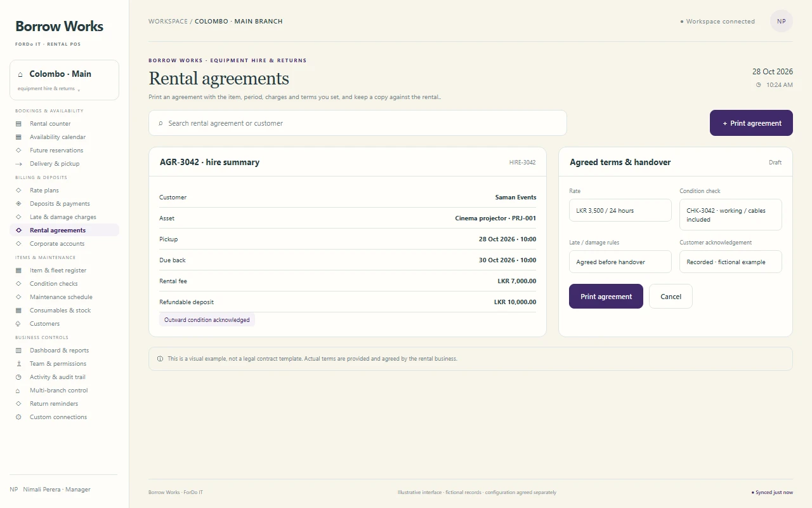
Task: Click the home icon in Colombo · Main card
Action: point(20,74)
